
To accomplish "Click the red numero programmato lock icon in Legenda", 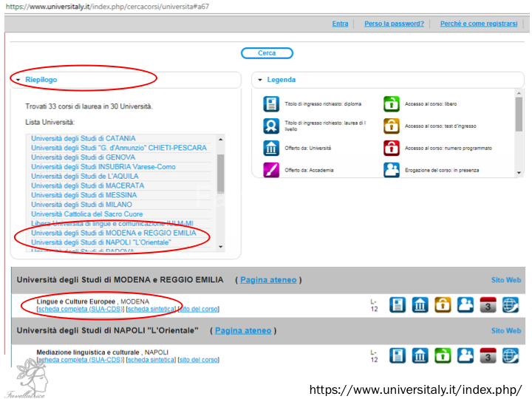I will point(391,148).
